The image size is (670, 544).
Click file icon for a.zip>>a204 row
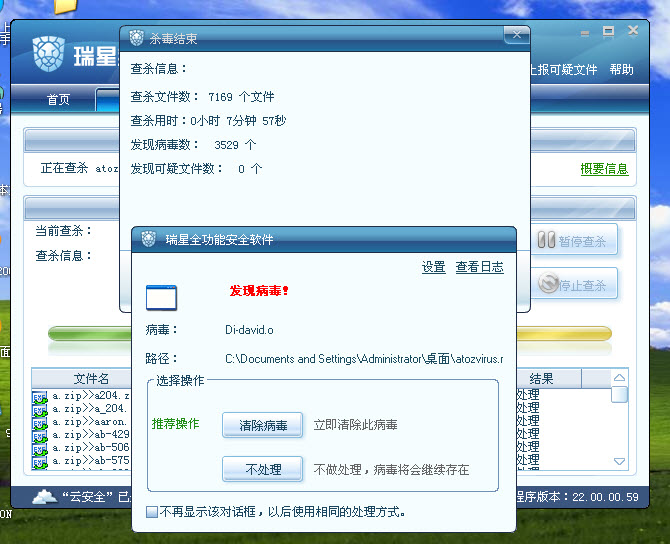click(x=39, y=397)
